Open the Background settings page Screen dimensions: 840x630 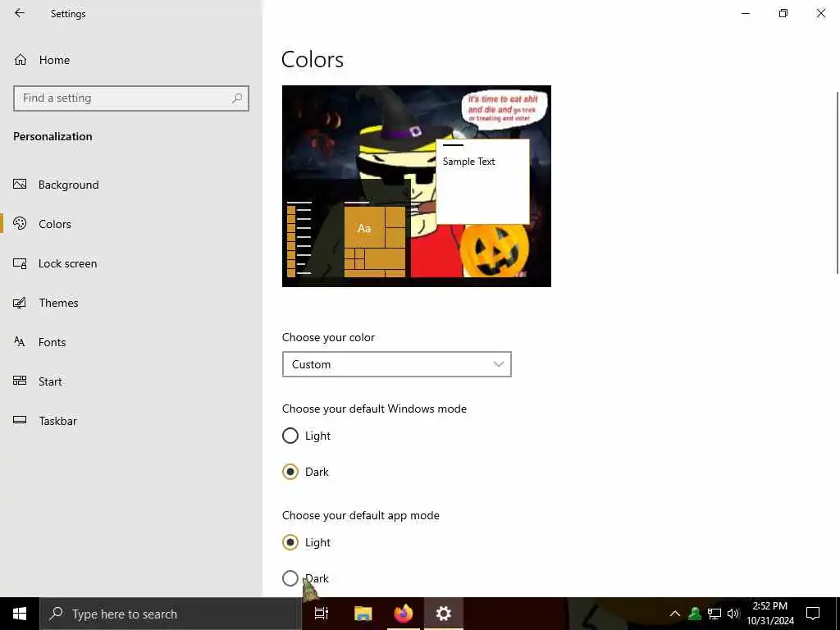pyautogui.click(x=131, y=185)
